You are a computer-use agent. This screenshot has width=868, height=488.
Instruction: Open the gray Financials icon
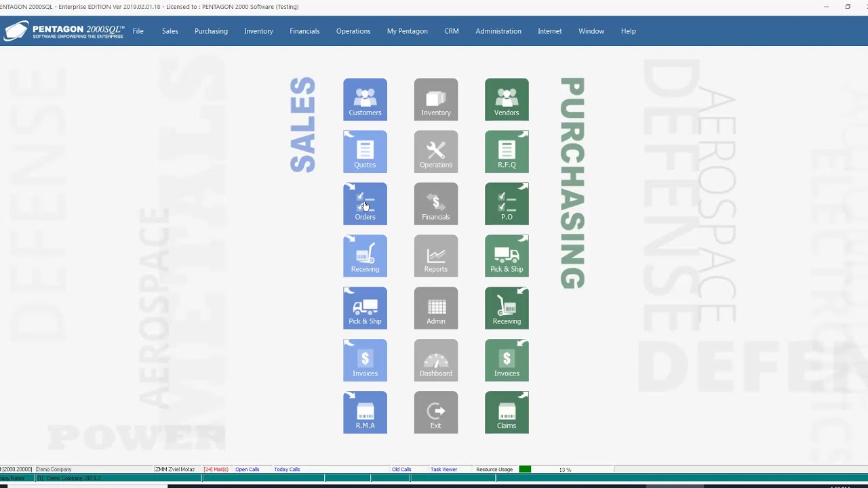(x=436, y=204)
